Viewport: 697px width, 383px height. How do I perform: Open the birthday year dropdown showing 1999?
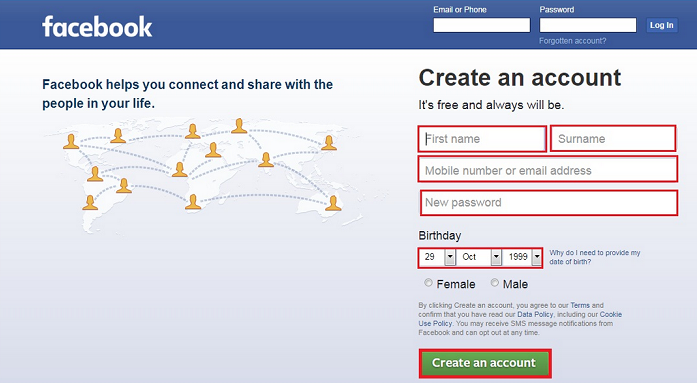[x=522, y=257]
